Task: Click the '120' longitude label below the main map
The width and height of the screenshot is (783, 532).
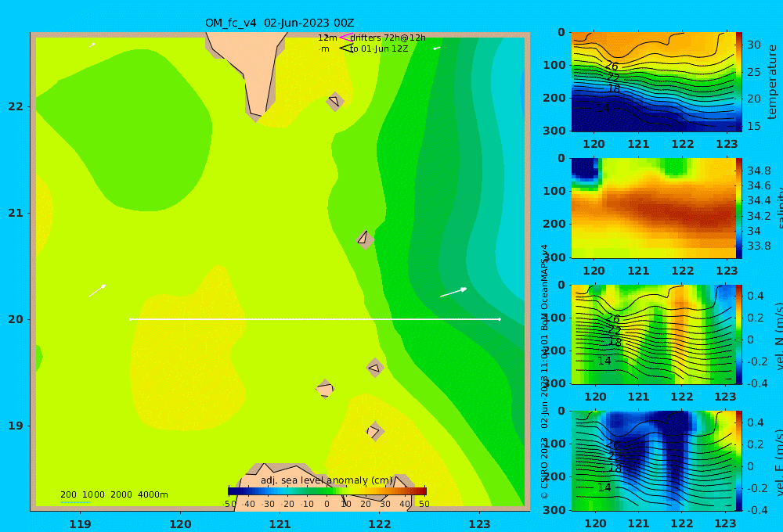Action: [x=180, y=524]
